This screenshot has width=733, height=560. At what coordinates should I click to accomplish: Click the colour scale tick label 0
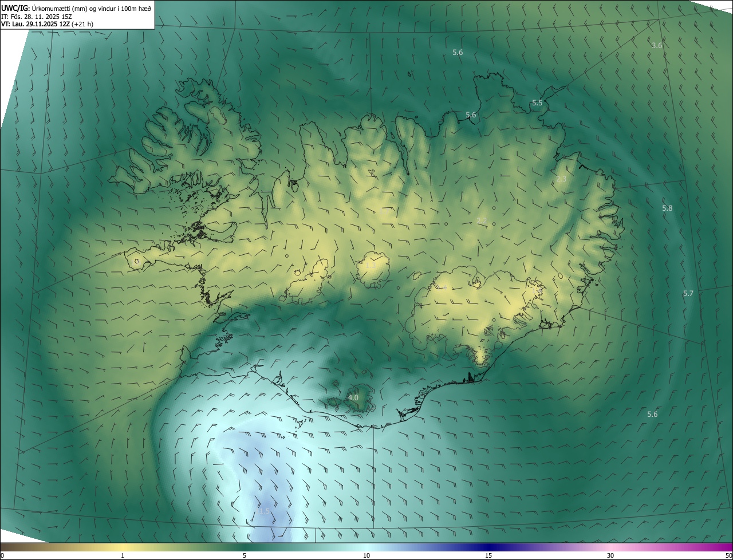[2, 555]
